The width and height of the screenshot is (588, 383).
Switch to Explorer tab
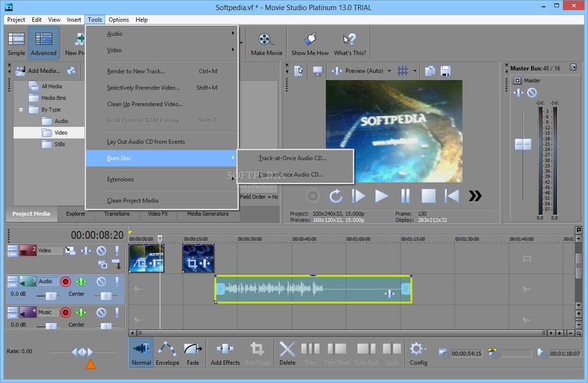(x=76, y=214)
